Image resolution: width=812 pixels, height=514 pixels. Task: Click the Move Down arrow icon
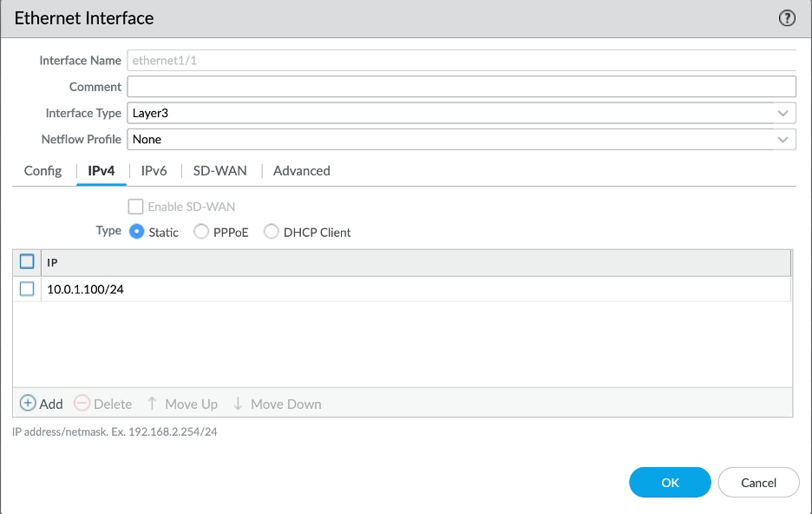pyautogui.click(x=236, y=404)
